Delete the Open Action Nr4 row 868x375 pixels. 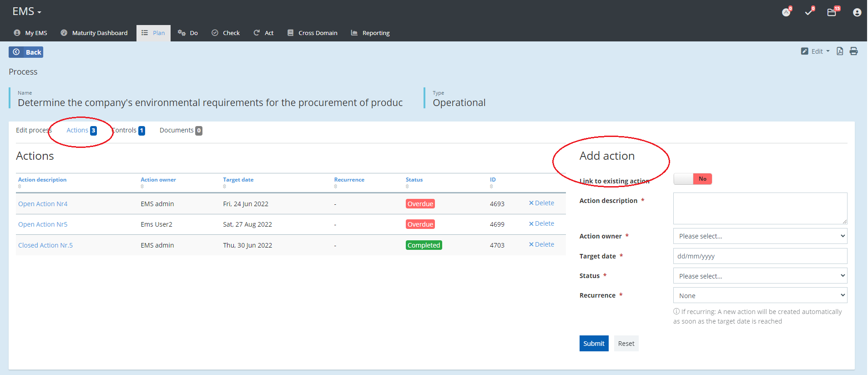click(541, 203)
